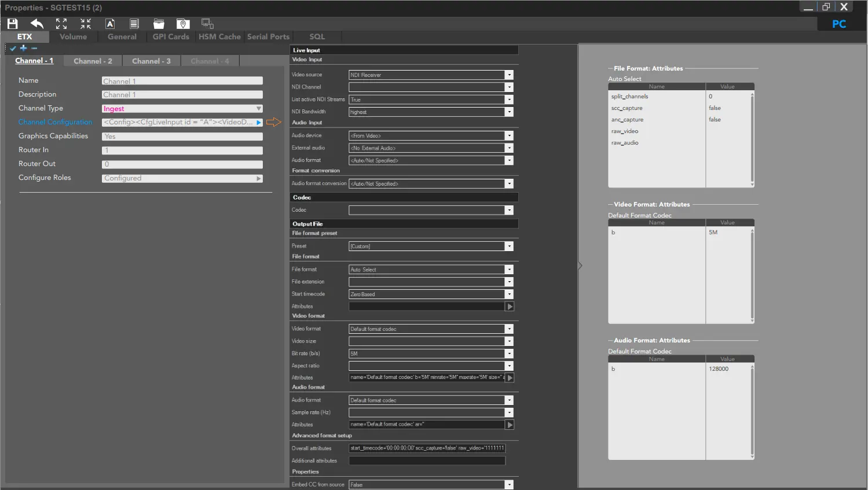This screenshot has height=490, width=868.
Task: Click the blue plus add channel icon
Action: point(24,48)
